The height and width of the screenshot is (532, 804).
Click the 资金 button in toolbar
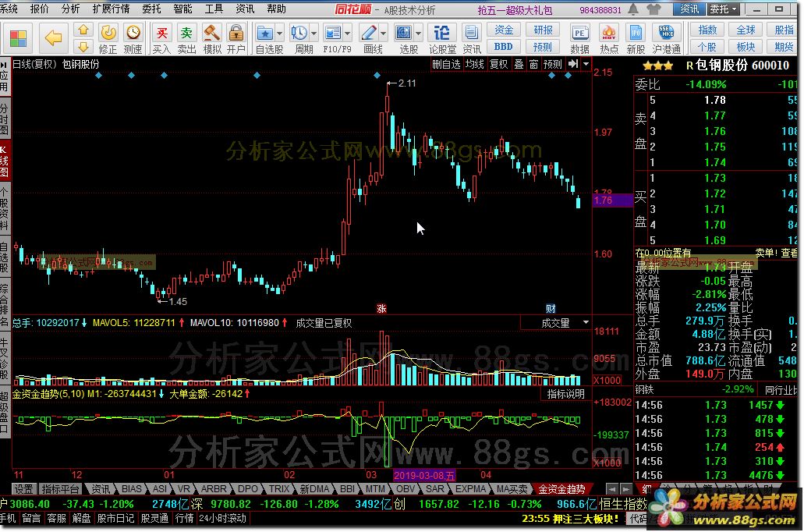coord(504,30)
